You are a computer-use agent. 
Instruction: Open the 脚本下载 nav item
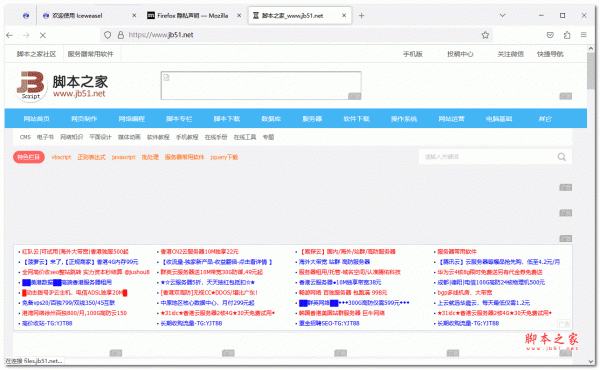coord(227,119)
